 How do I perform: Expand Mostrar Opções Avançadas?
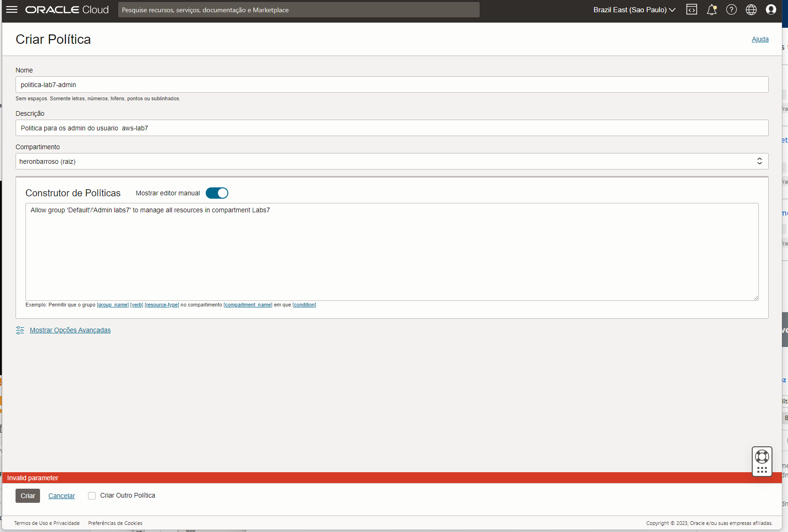(x=70, y=330)
